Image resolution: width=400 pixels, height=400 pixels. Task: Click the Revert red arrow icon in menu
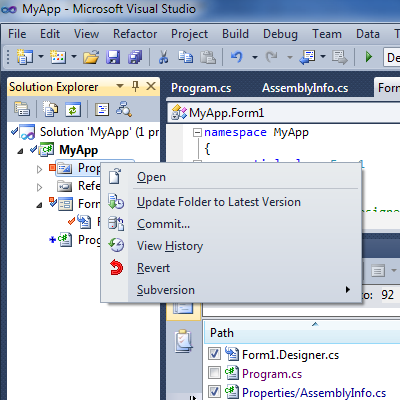pos(116,267)
